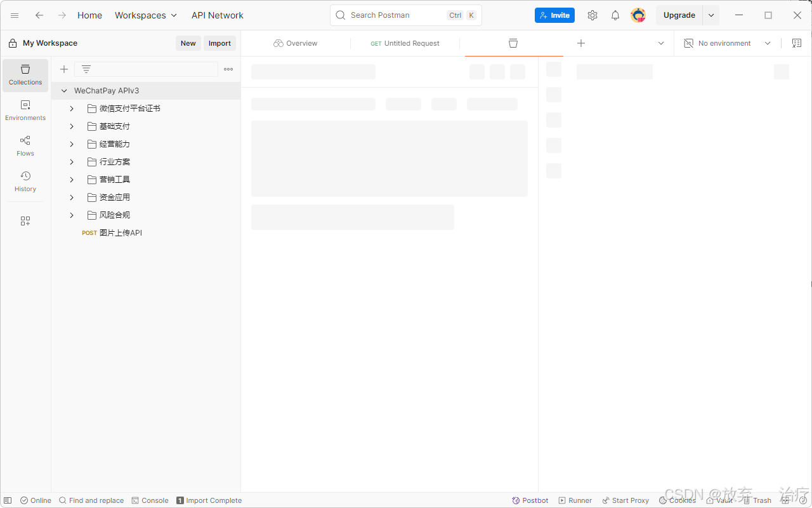Click the Online status indicator
The width and height of the screenshot is (812, 508).
[x=36, y=500]
